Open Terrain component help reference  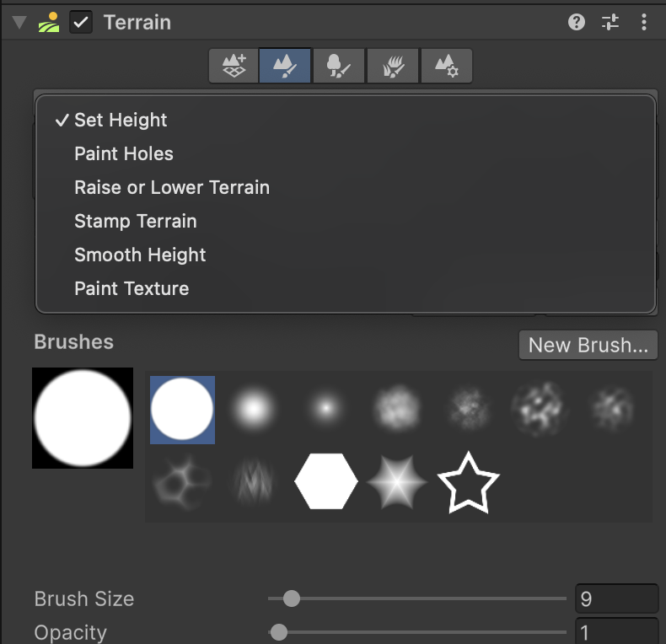(x=577, y=23)
